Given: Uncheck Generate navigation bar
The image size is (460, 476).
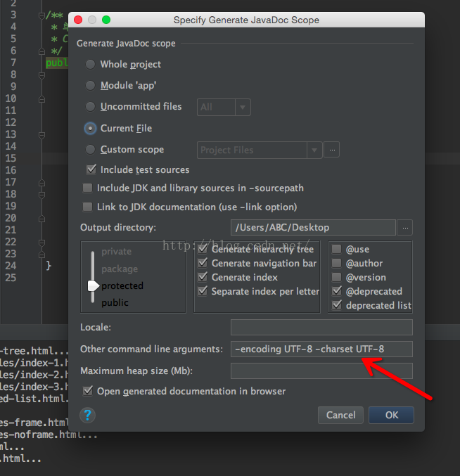Looking at the screenshot, I should (203, 263).
